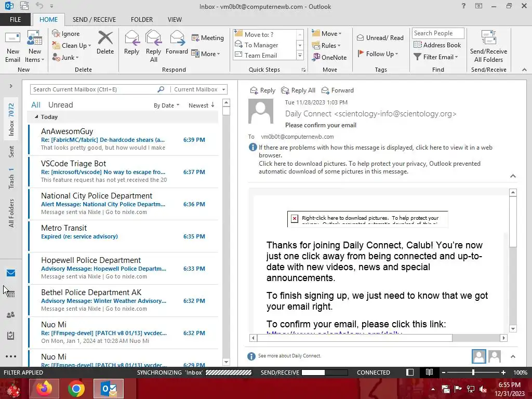The height and width of the screenshot is (399, 532).
Task: Switch to Reading view in status bar
Action: coord(429,372)
